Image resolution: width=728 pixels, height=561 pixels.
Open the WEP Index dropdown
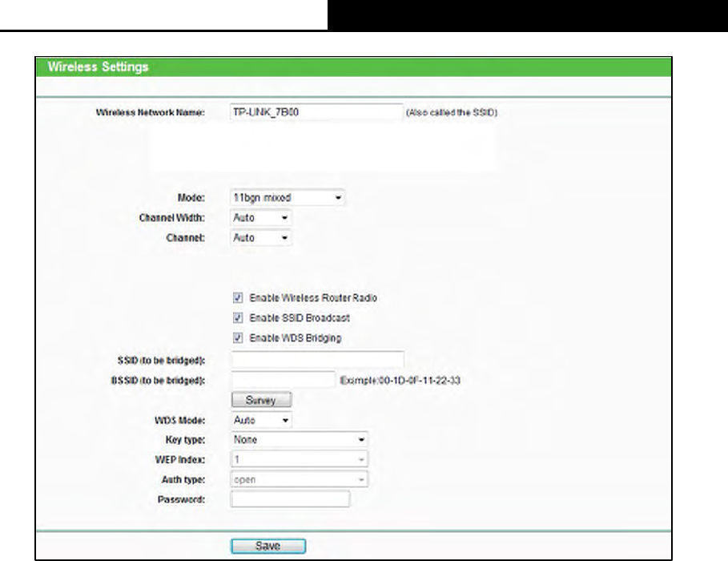click(299, 460)
